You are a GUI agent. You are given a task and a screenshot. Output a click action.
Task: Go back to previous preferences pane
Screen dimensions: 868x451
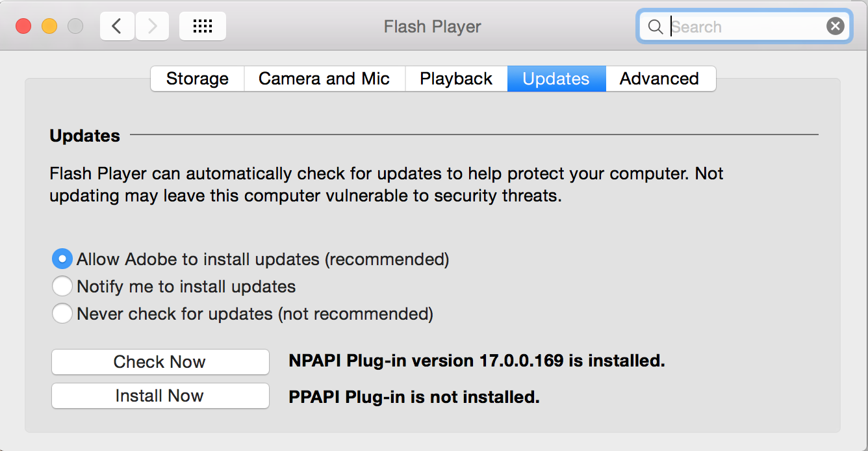[117, 26]
